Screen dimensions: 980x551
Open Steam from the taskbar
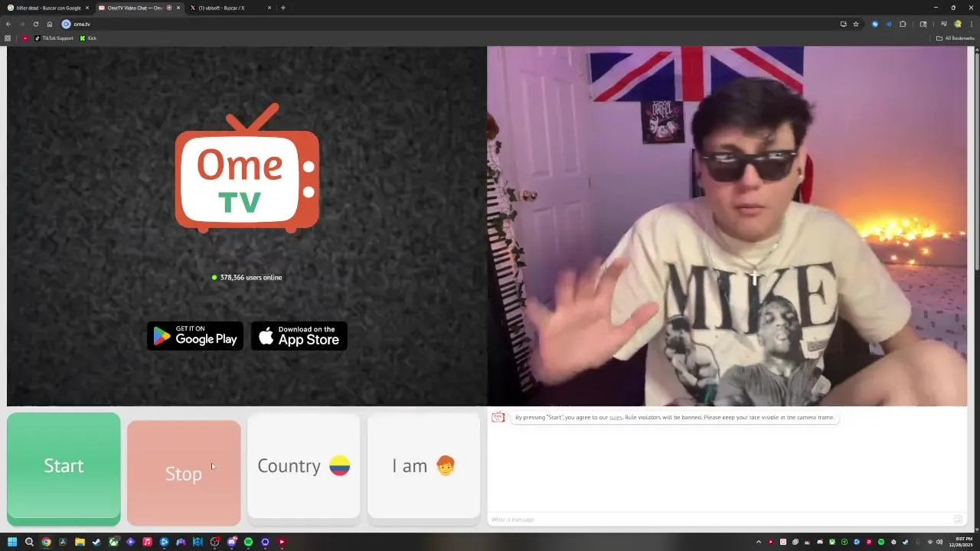[x=96, y=542]
